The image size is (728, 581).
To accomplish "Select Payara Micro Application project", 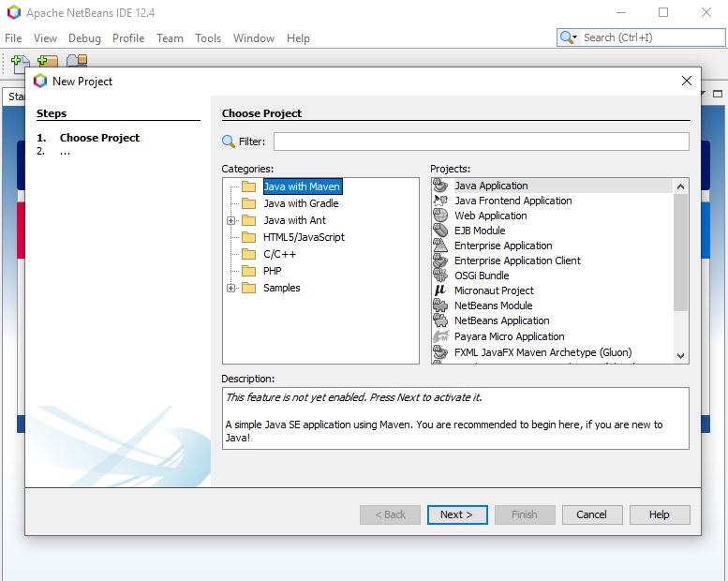I will coord(510,336).
